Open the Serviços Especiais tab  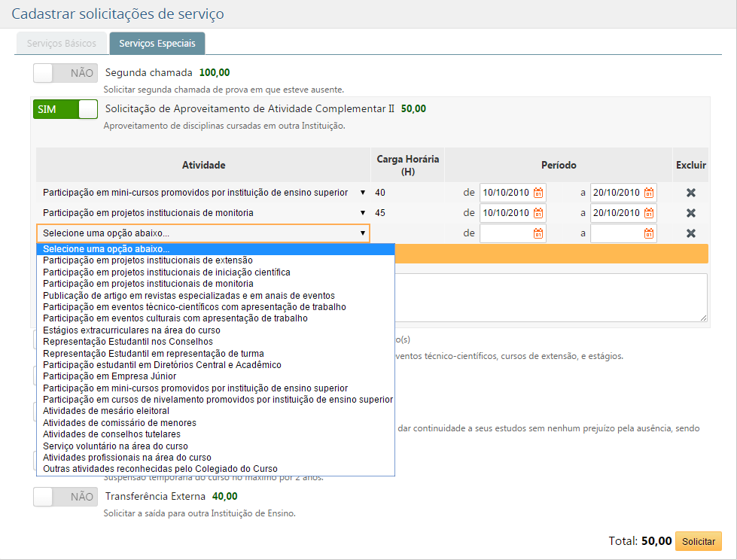tap(157, 43)
